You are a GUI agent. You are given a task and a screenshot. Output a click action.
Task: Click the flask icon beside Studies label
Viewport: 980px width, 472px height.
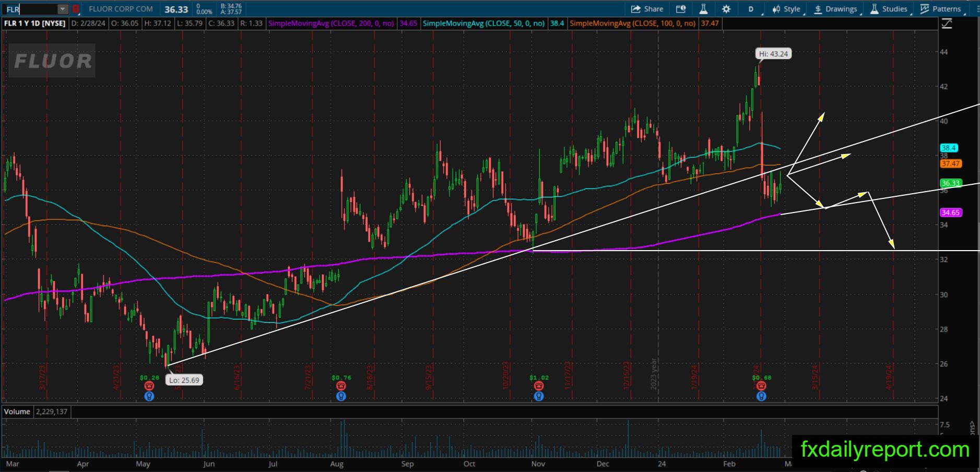point(874,9)
